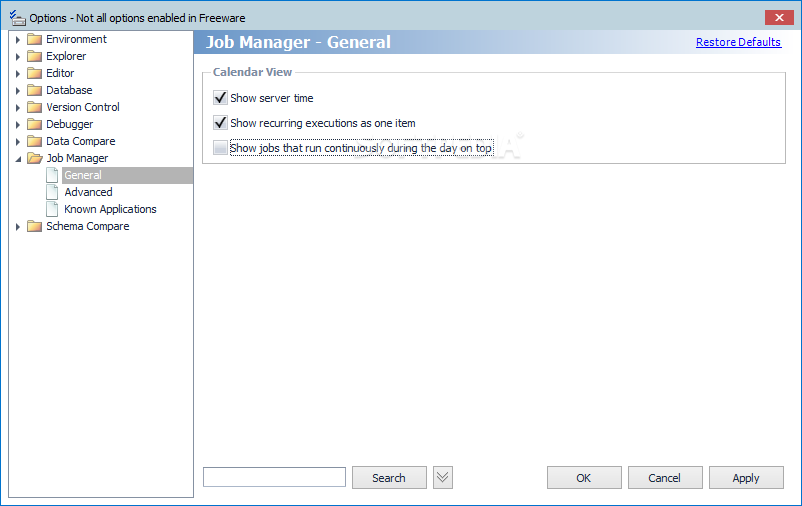Click the Cancel button

(x=665, y=478)
